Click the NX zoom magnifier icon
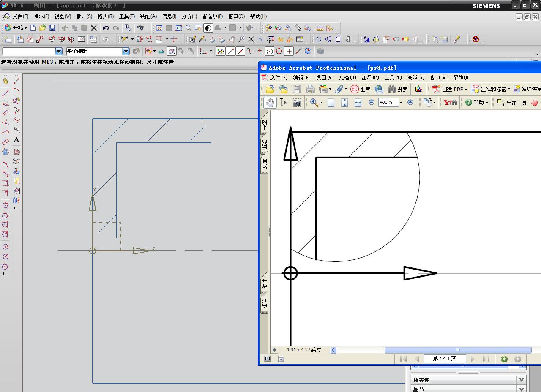The width and height of the screenshot is (541, 392). pos(189,28)
